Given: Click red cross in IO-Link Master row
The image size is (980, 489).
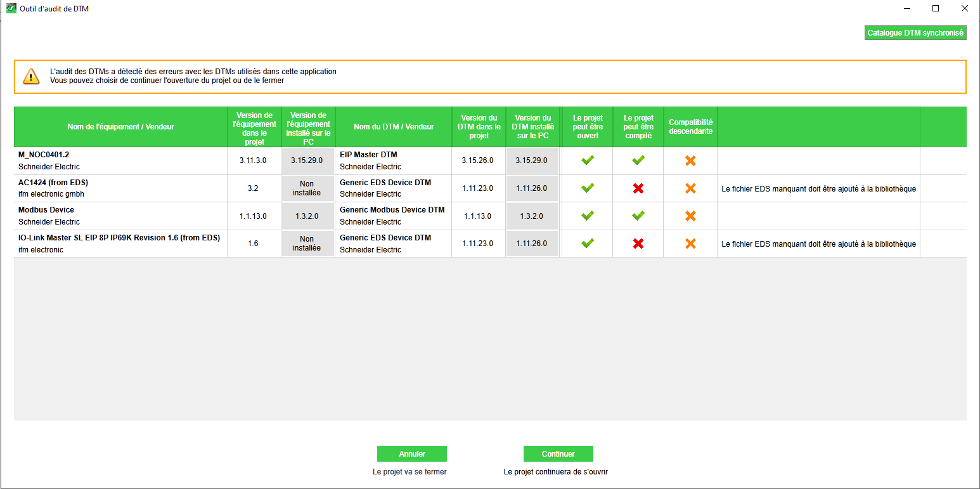Looking at the screenshot, I should [x=638, y=244].
